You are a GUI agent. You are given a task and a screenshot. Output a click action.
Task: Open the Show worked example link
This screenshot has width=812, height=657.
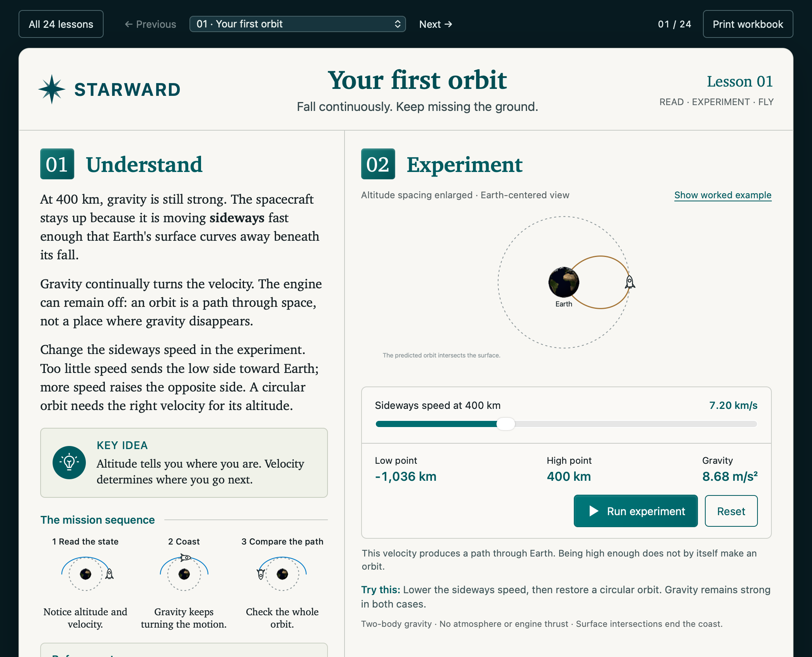[x=723, y=195]
